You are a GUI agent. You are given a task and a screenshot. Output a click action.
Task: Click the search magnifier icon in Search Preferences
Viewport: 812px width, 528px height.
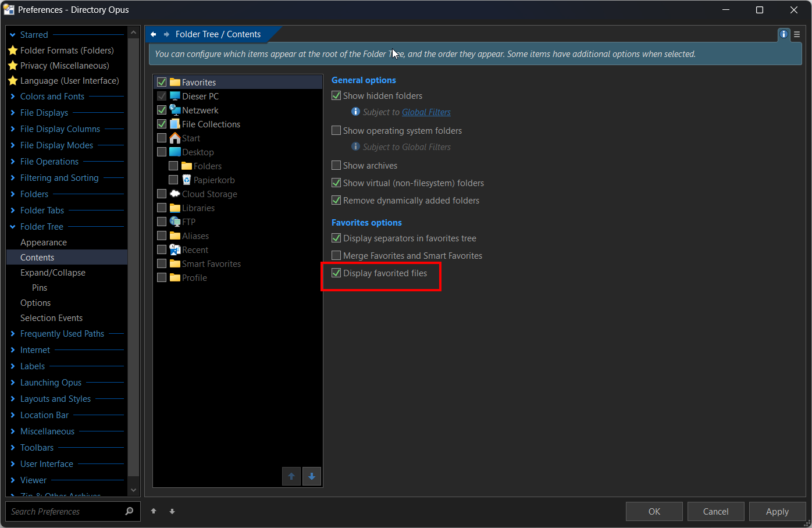tap(129, 511)
